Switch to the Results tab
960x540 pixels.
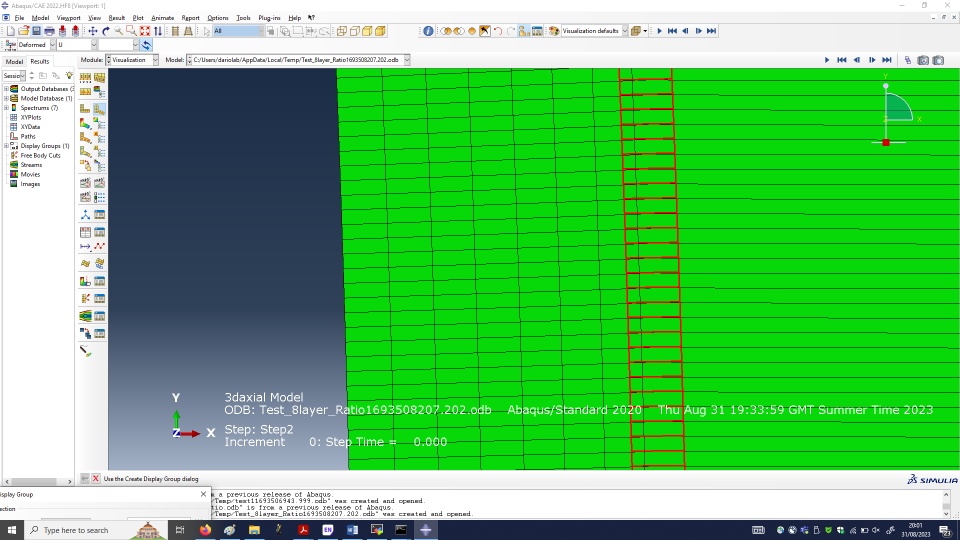[x=40, y=61]
